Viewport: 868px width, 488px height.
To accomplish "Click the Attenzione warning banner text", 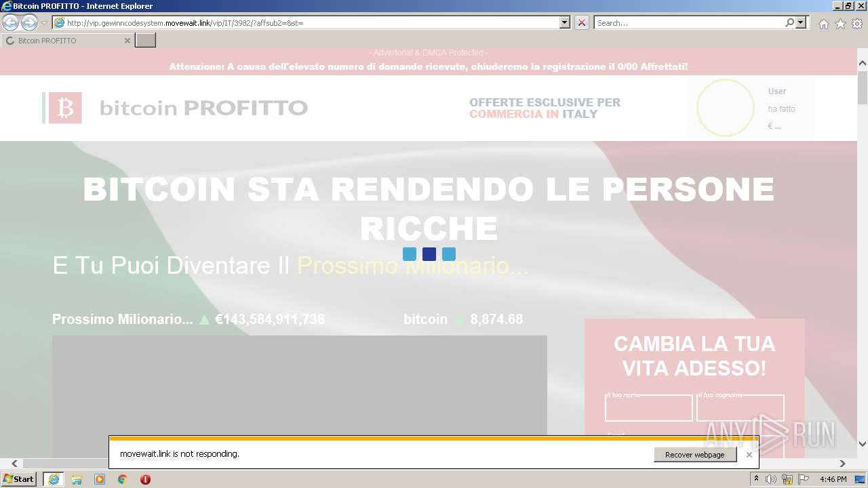I will [x=429, y=66].
